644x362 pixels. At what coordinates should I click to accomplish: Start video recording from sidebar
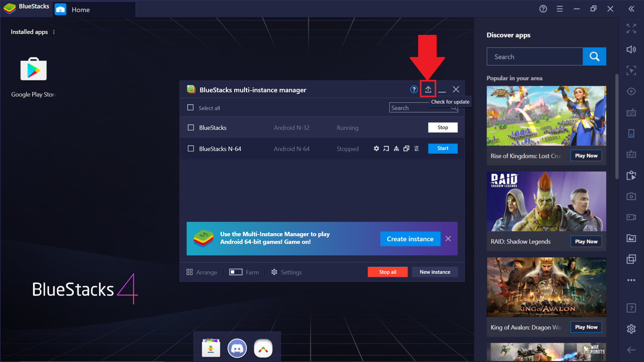pyautogui.click(x=631, y=217)
